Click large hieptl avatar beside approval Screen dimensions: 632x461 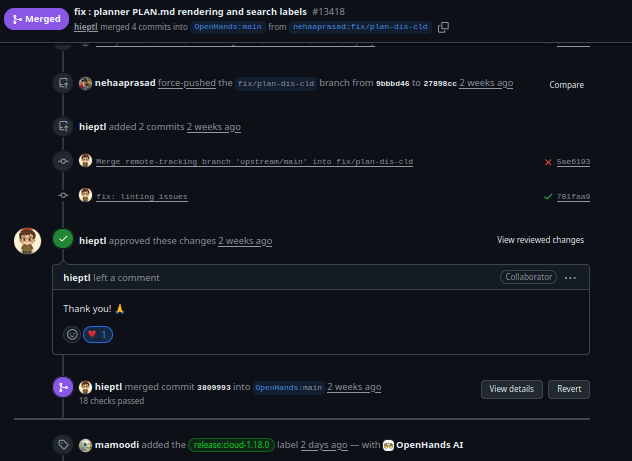[27, 241]
